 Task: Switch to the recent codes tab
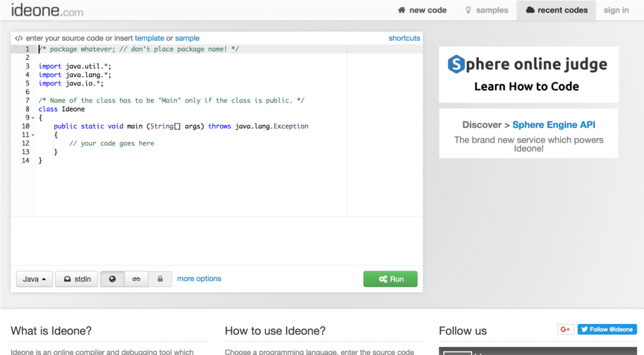tap(556, 10)
